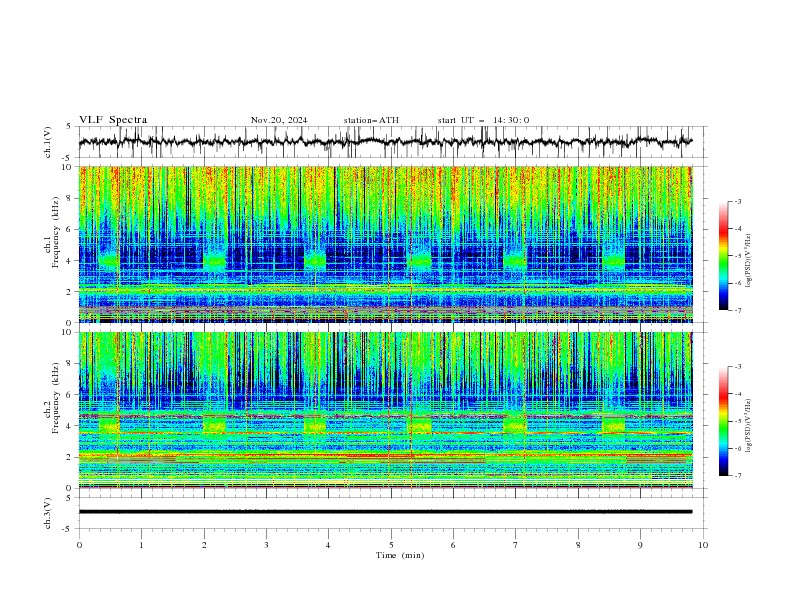Click the ch.2 "Frequency (kHz)" axis label
792x612 pixels.
(x=56, y=398)
